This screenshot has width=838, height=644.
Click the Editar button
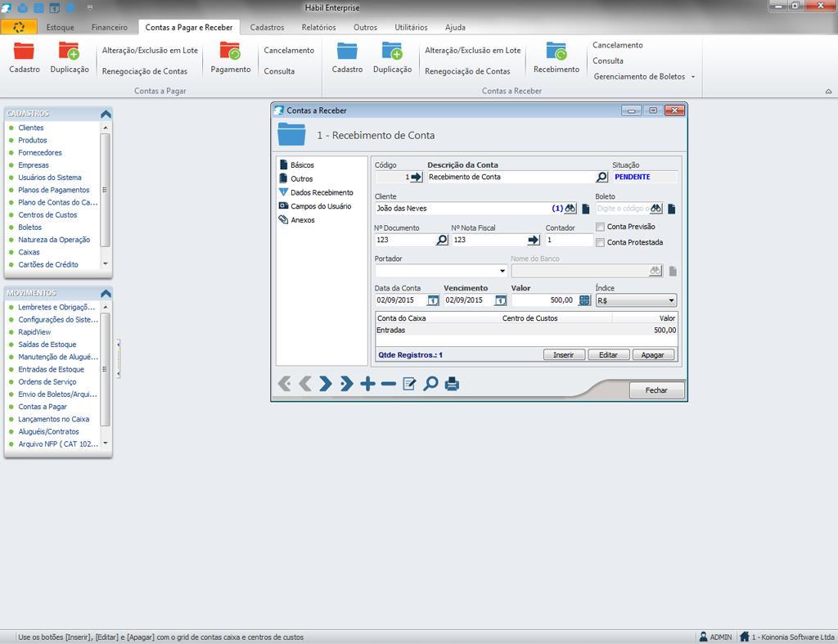pyautogui.click(x=608, y=355)
